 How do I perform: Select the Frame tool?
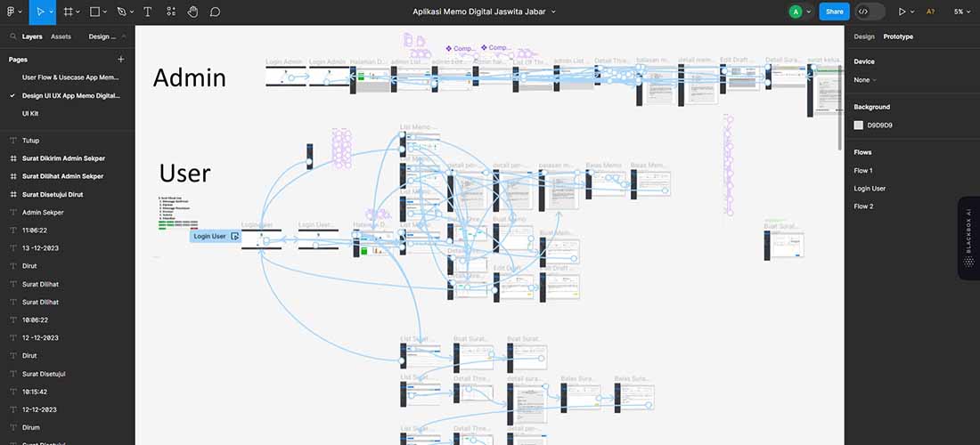[69, 12]
